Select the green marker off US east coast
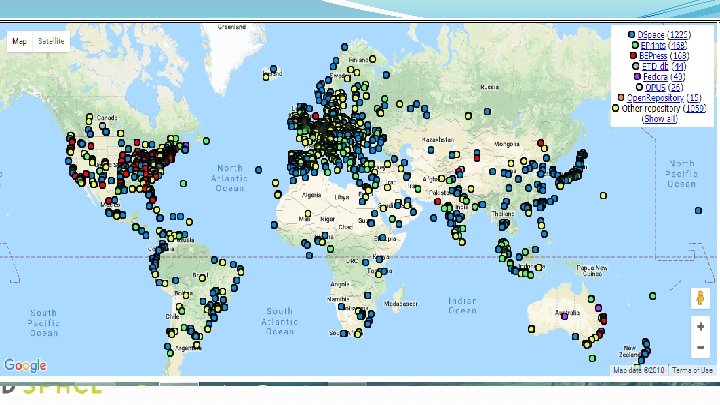 (183, 184)
